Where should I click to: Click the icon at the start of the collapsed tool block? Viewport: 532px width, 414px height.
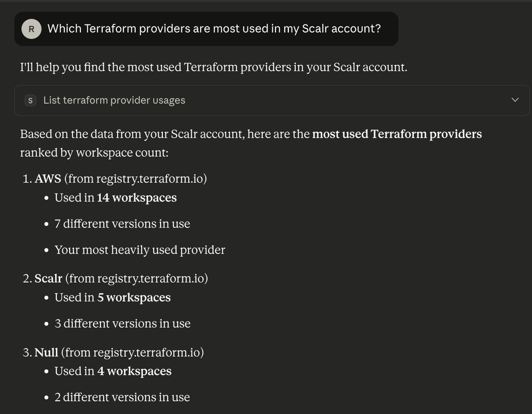click(30, 100)
